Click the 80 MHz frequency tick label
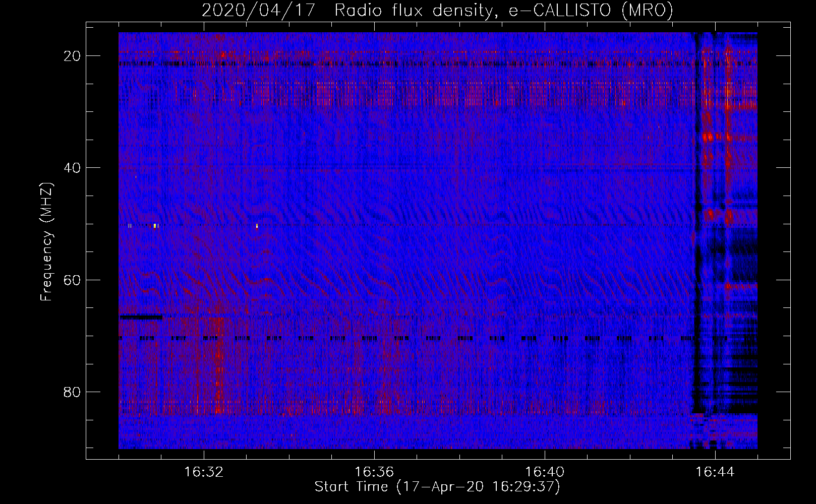This screenshot has height=504, width=816. 72,392
